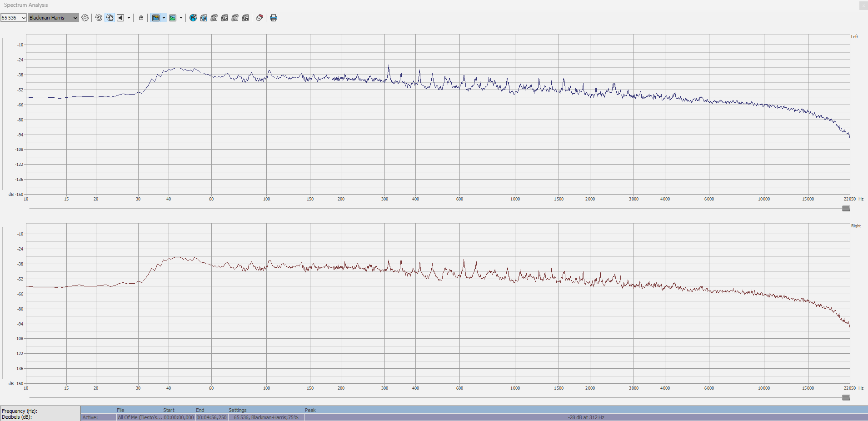Select snapshot slot 4 icon
868x421 pixels.
pyautogui.click(x=245, y=18)
